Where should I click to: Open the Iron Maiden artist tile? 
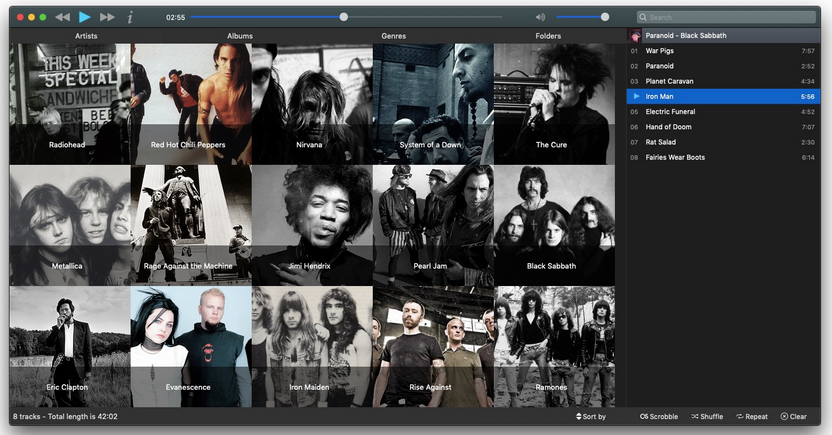click(312, 347)
